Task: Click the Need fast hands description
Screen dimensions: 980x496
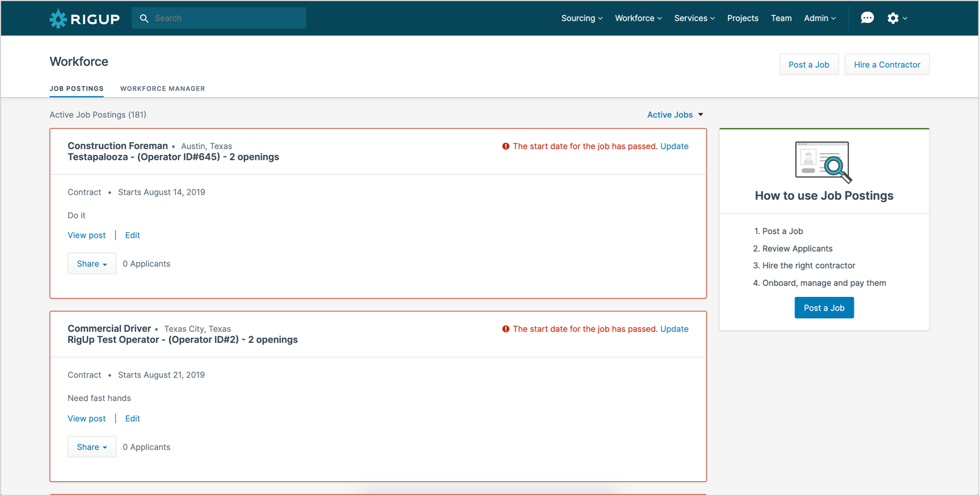Action: click(x=99, y=398)
